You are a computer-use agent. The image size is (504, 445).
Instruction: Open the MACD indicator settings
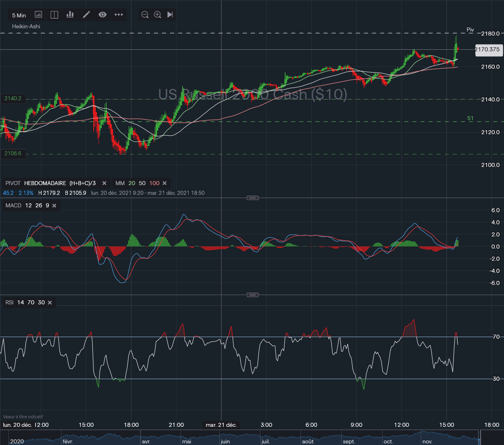(x=27, y=205)
